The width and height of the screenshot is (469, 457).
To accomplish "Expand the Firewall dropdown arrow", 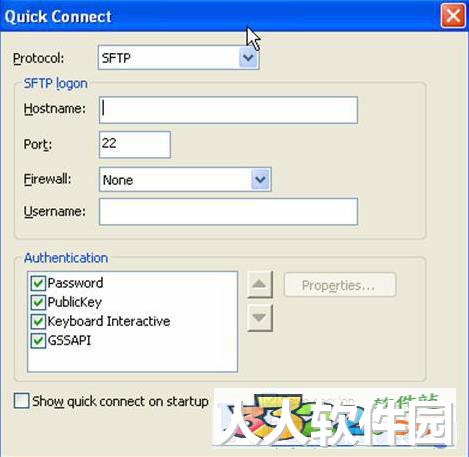I will (260, 180).
